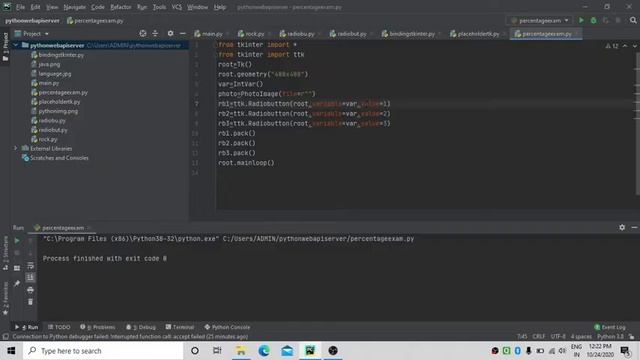Open the Project view dropdown

point(32,33)
